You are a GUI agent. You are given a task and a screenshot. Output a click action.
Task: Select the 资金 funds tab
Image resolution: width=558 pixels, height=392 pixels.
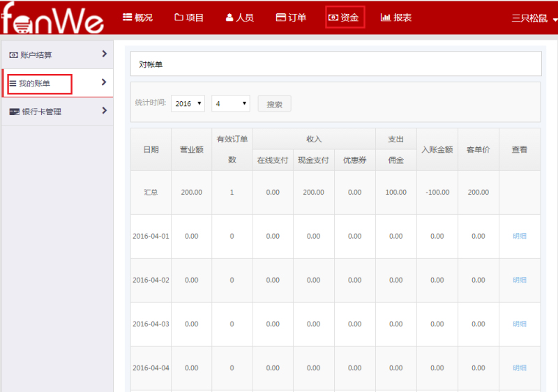[x=345, y=17]
